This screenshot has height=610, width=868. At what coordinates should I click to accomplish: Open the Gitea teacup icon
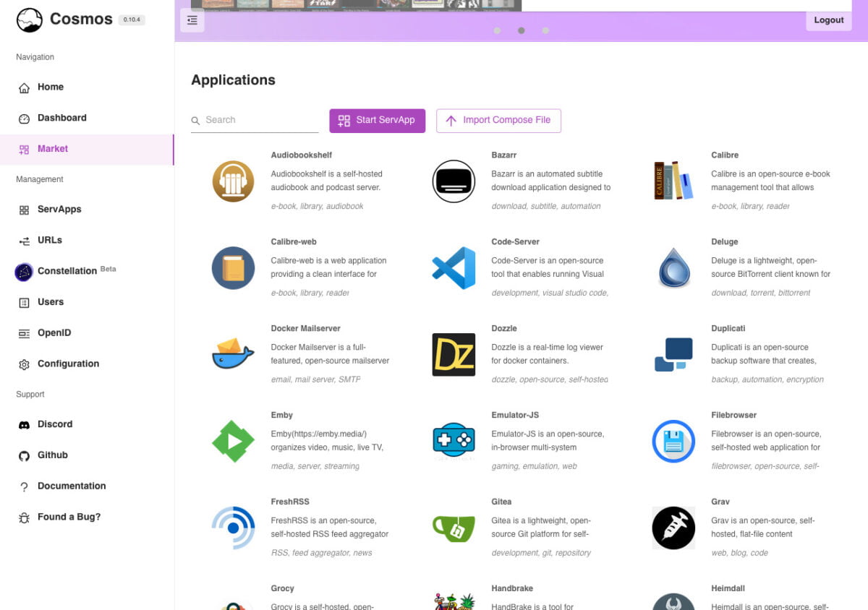pos(453,528)
